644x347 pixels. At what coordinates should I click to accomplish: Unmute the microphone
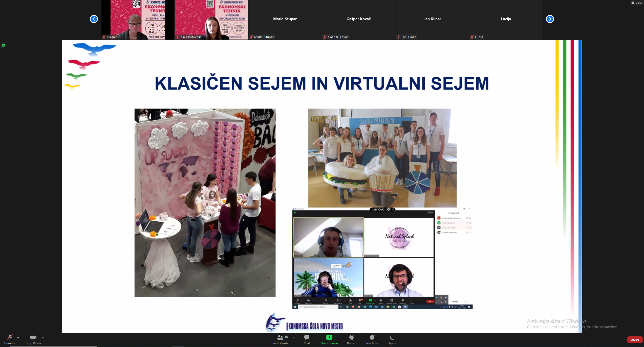(10, 339)
